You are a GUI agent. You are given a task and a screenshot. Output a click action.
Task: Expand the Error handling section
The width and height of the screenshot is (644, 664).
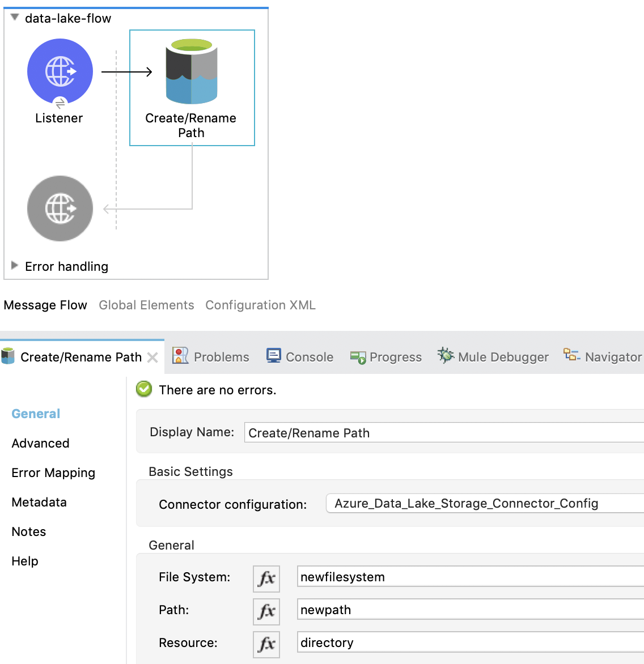coord(14,266)
